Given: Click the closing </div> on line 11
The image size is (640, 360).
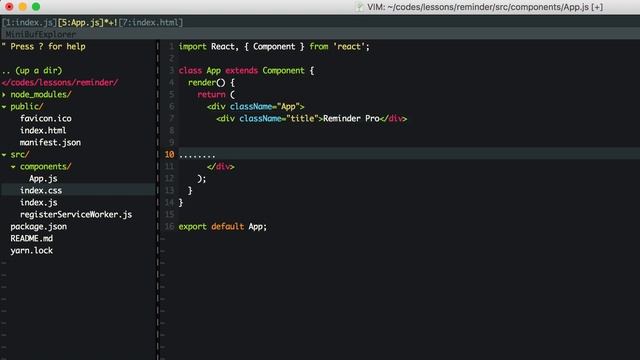Looking at the screenshot, I should [220, 167].
